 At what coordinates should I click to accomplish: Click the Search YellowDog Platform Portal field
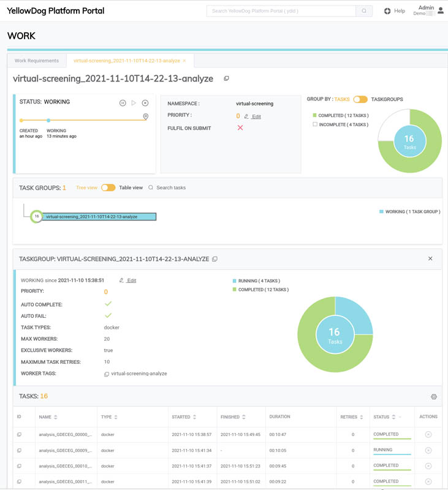pyautogui.click(x=281, y=11)
